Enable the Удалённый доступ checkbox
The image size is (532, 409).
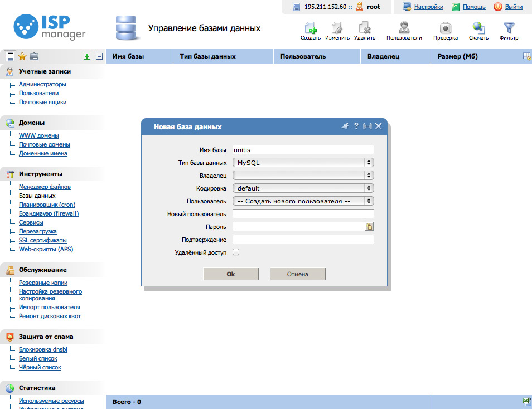tap(236, 252)
